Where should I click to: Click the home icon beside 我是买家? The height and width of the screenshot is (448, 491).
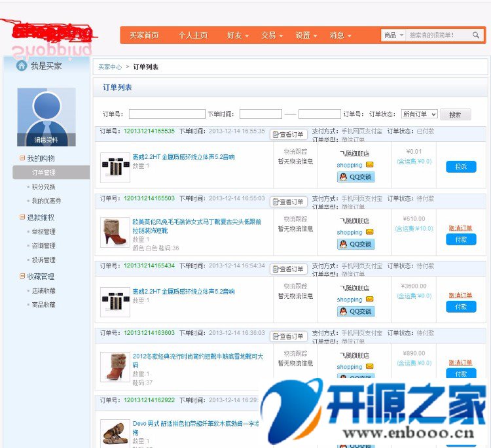[x=22, y=65]
